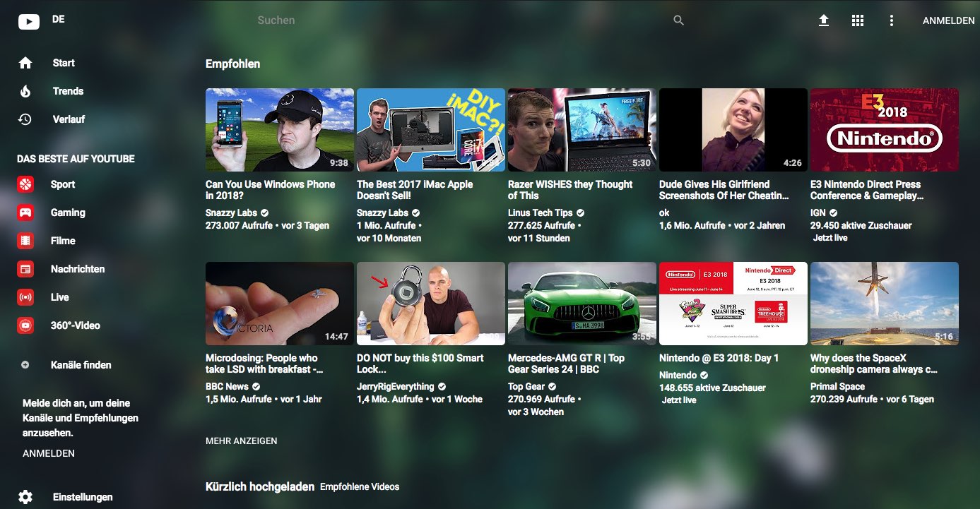Click 'Empfohlene Videos' next to Kürzlich hochgeladen
Screen dimensions: 980x509
[x=360, y=486]
